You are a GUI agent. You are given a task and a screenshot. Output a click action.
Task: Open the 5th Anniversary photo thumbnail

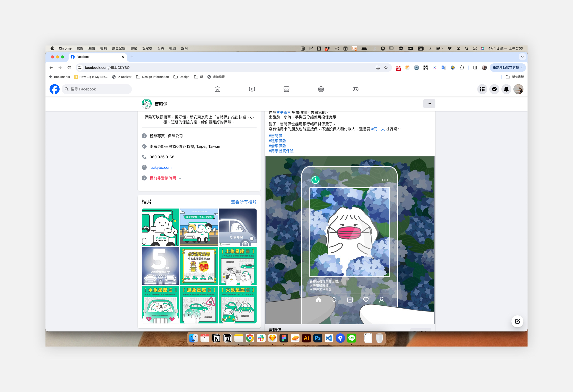pos(161,266)
